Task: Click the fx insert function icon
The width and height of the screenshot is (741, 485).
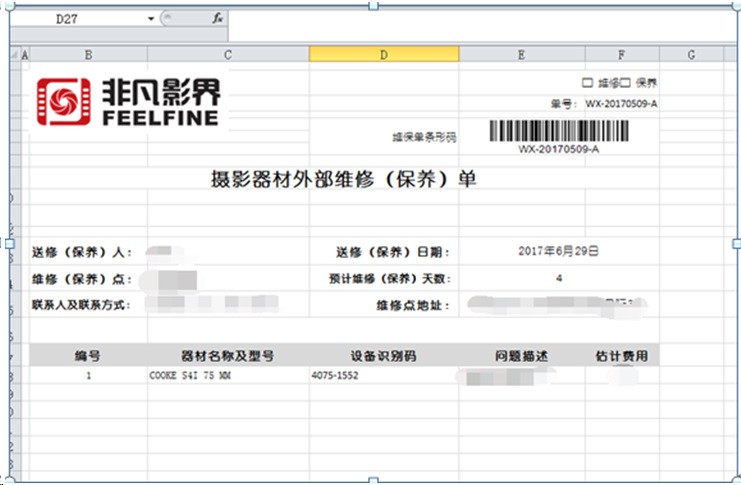Action: coord(218,19)
